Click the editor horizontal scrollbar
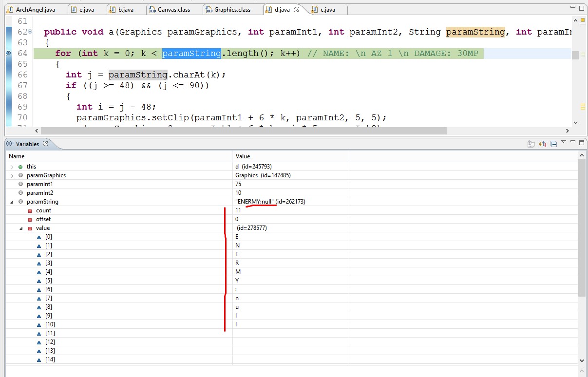This screenshot has width=588, height=377. pyautogui.click(x=244, y=131)
